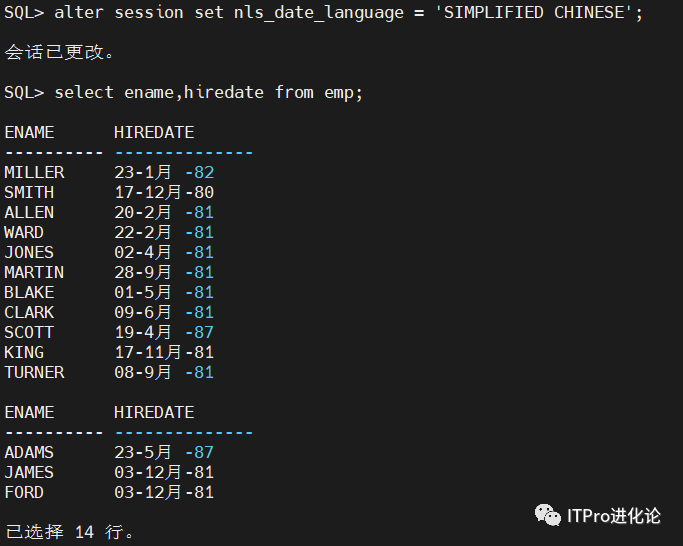This screenshot has width=683, height=546.
Task: Click the select ename,hiredate query line
Action: click(x=183, y=92)
